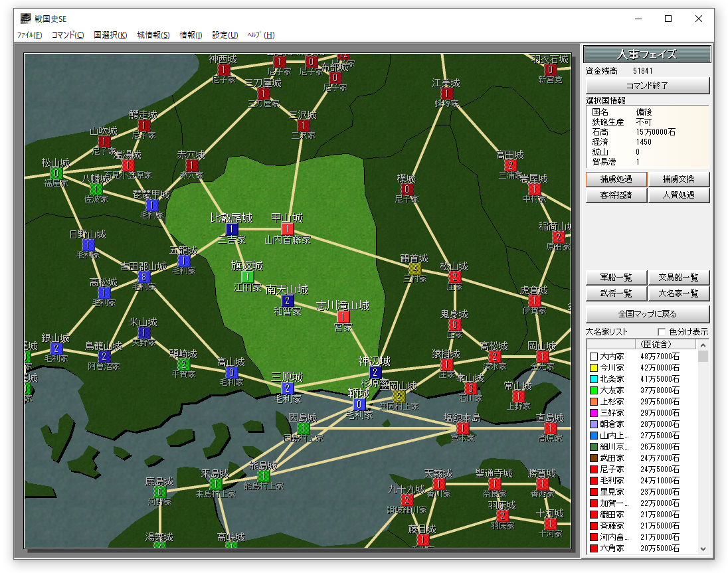Click the 志川滝山城 castle marker
The width and height of the screenshot is (728, 573).
click(343, 317)
